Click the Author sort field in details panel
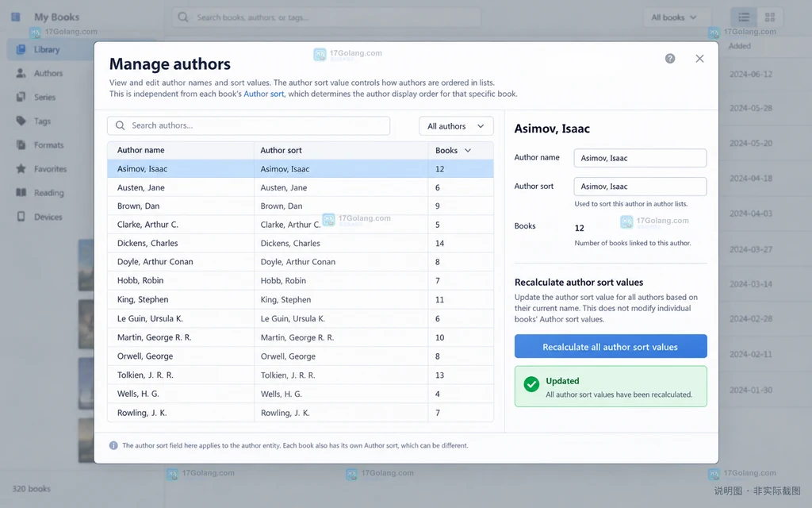Viewport: 812px width, 508px height. [x=640, y=186]
